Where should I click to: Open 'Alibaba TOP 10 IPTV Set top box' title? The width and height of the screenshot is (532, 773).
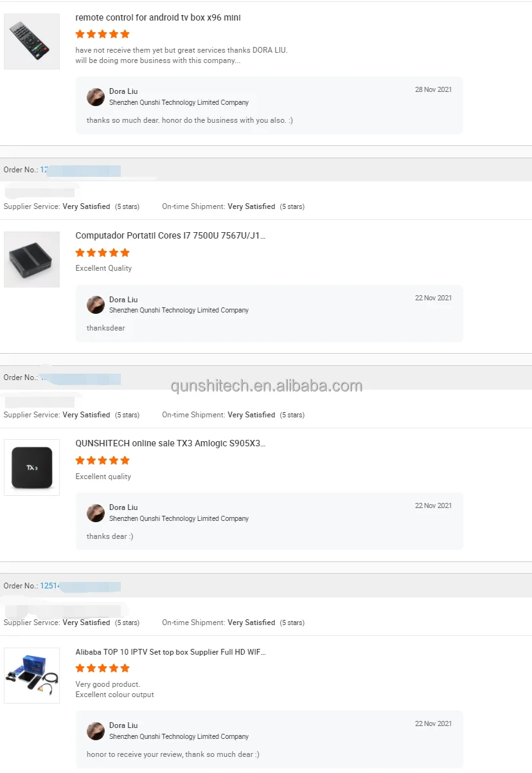pyautogui.click(x=170, y=652)
